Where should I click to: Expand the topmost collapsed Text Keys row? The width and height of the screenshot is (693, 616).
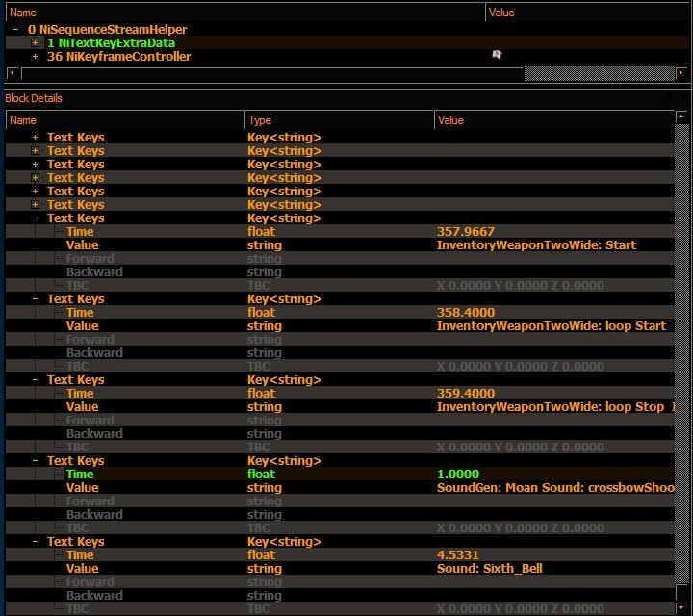pyautogui.click(x=35, y=138)
